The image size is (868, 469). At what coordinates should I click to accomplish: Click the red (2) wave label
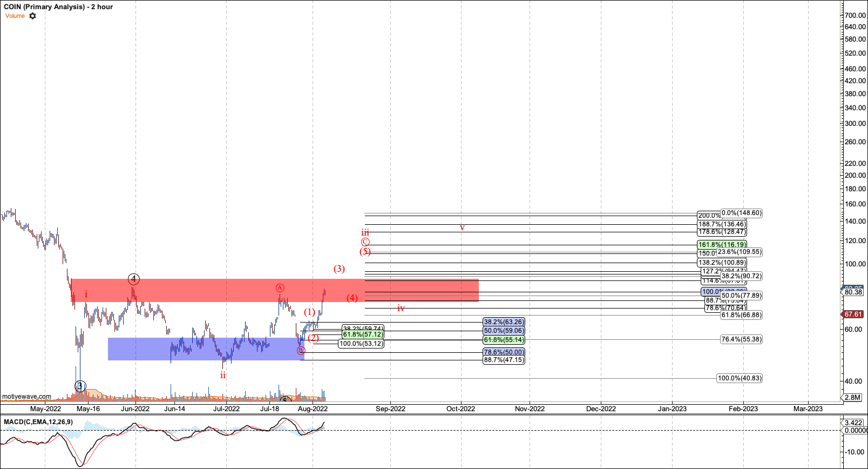tap(313, 338)
